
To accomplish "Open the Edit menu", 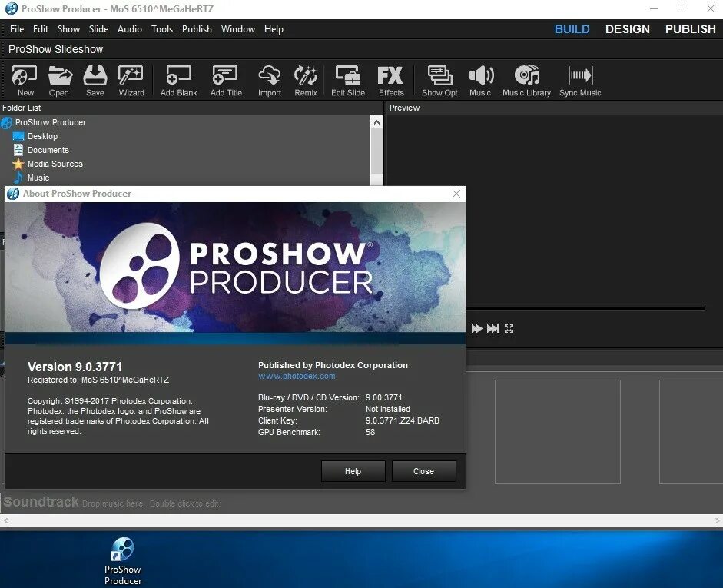I will tap(41, 29).
